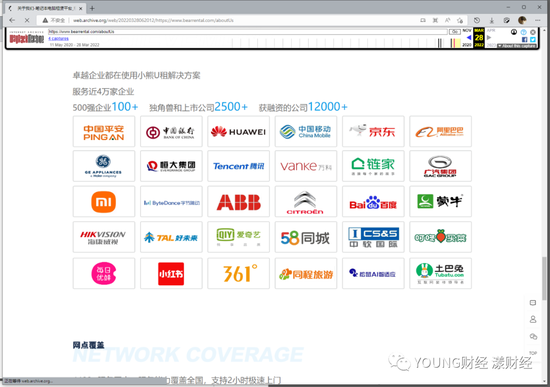Close the Wayback Machine toolbar
The height and width of the screenshot is (387, 550).
click(533, 32)
